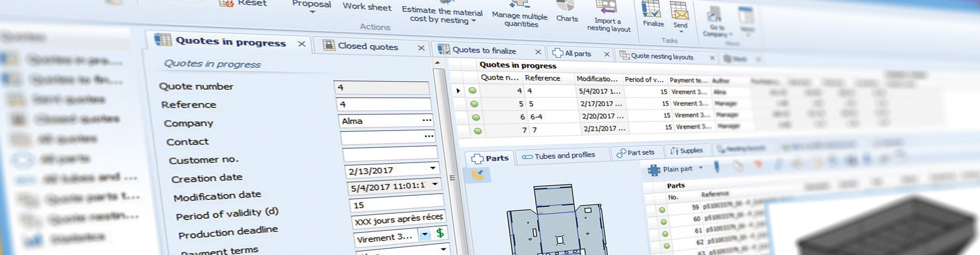Image resolution: width=980 pixels, height=255 pixels.
Task: Click green status dot for part 60
Action: [x=664, y=222]
